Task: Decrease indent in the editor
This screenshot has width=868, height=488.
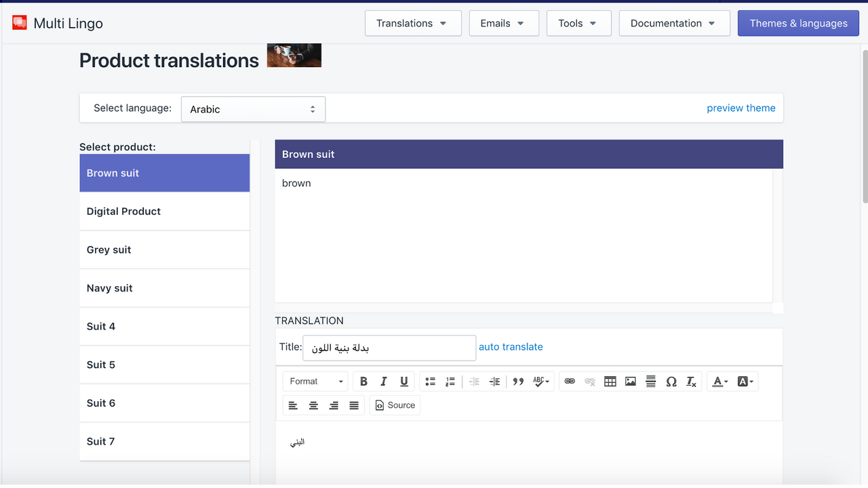Action: (x=475, y=382)
